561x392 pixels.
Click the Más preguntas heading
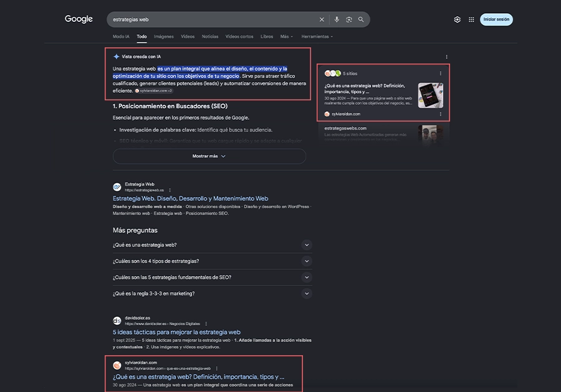(135, 231)
